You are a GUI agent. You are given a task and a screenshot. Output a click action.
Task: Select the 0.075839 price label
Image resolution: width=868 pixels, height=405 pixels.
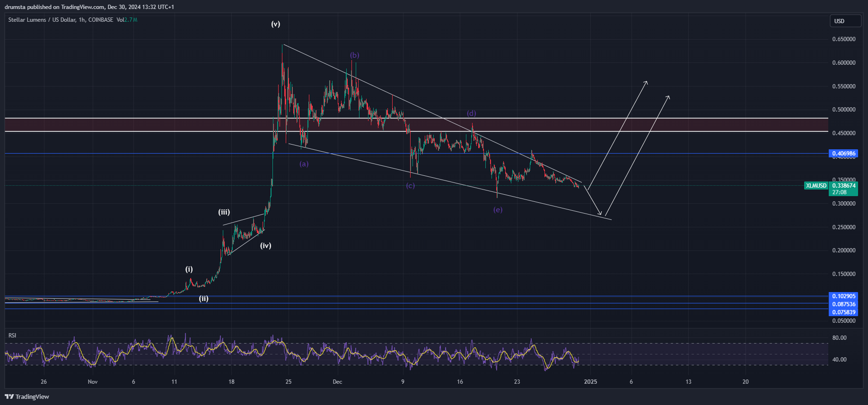pyautogui.click(x=844, y=312)
